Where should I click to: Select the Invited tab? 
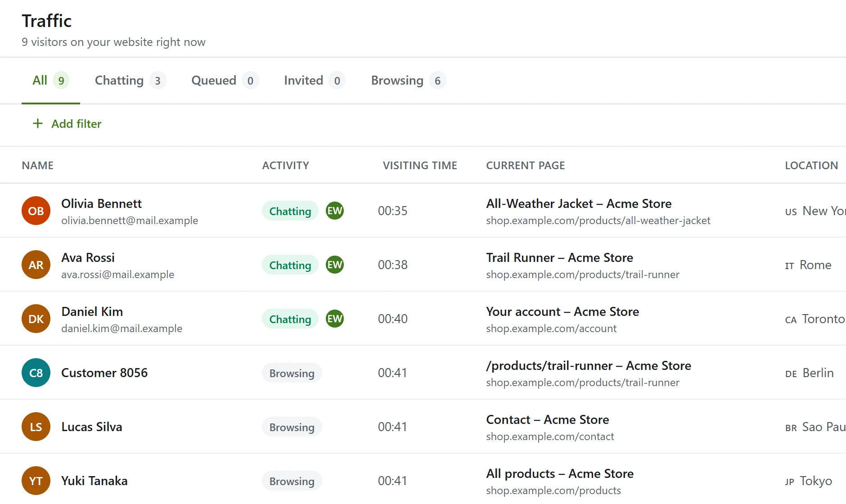(315, 81)
